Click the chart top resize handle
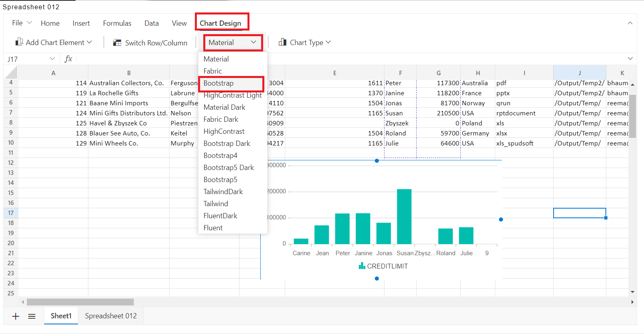This screenshot has height=334, width=644. (x=377, y=161)
